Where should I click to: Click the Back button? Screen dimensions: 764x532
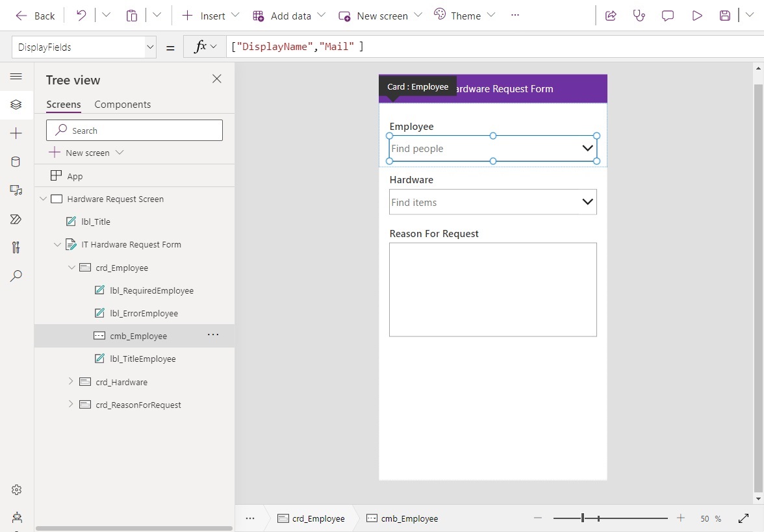(36, 15)
